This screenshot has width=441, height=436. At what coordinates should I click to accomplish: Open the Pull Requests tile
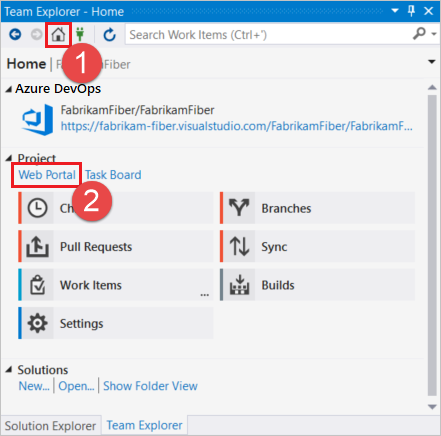click(116, 246)
